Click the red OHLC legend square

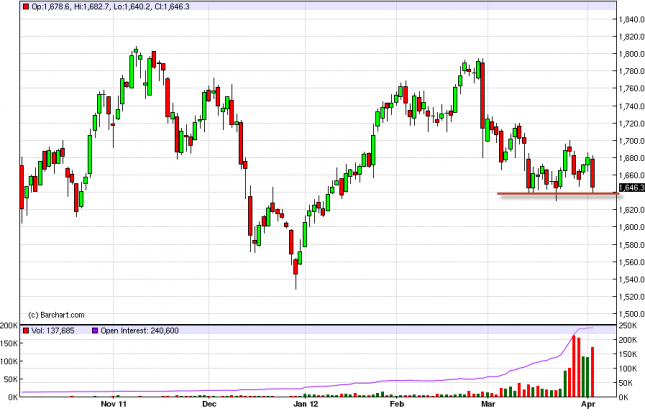tap(26, 7)
